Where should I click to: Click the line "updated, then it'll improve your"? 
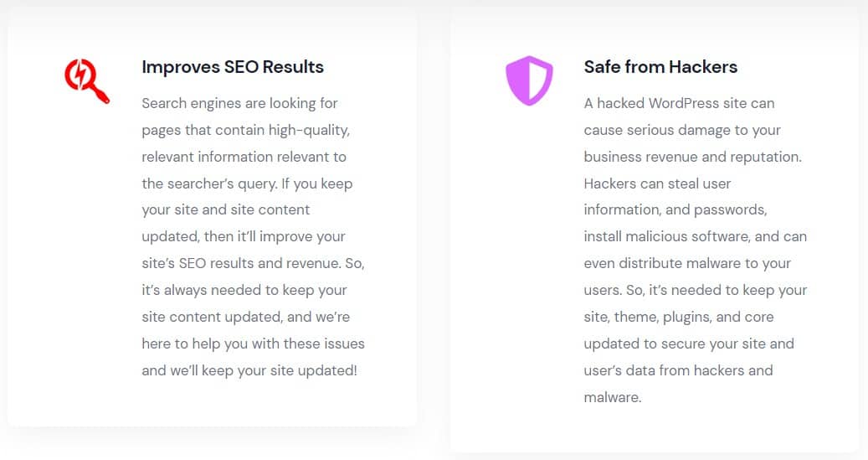tap(244, 236)
